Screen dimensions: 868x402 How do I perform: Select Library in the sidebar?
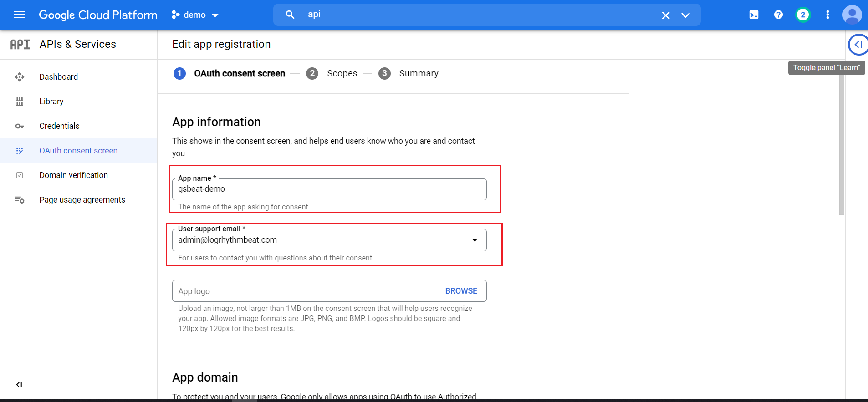pos(51,102)
